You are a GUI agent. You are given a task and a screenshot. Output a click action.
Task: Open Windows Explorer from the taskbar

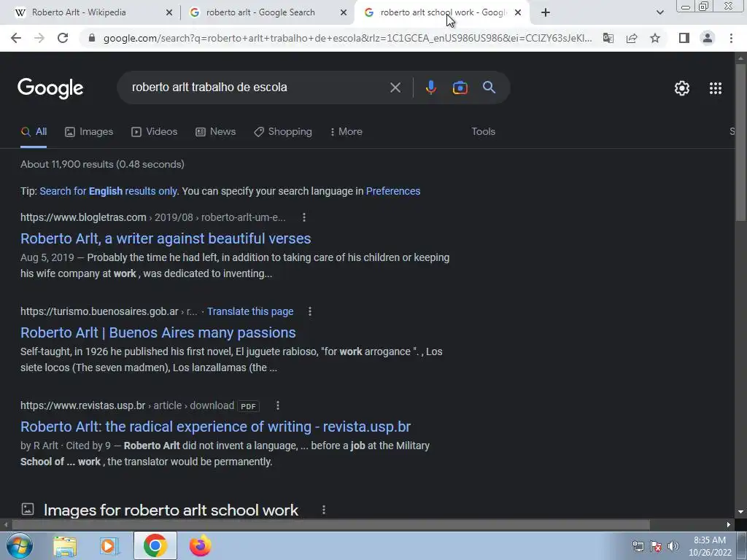(65, 545)
